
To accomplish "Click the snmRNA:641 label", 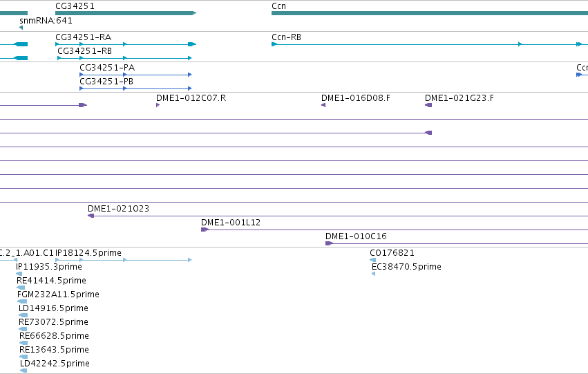I will pyautogui.click(x=46, y=21).
